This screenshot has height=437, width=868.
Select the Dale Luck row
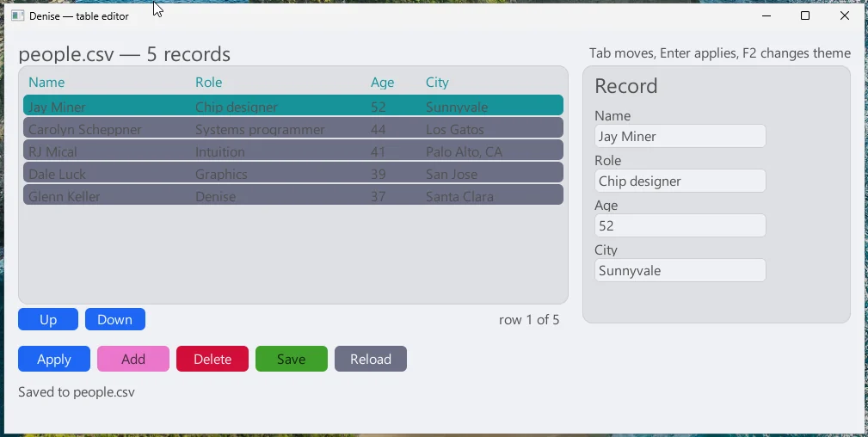293,172
